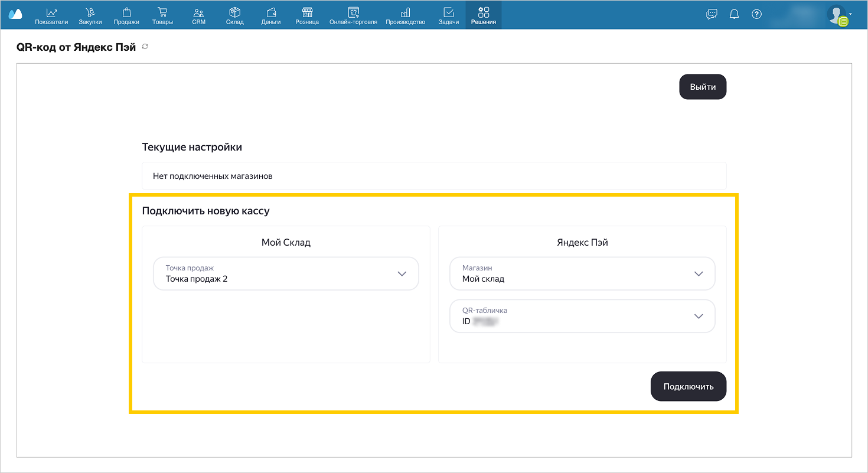Viewport: 868px width, 473px height.
Task: Click the Текущие настройки heading
Action: pos(192,147)
